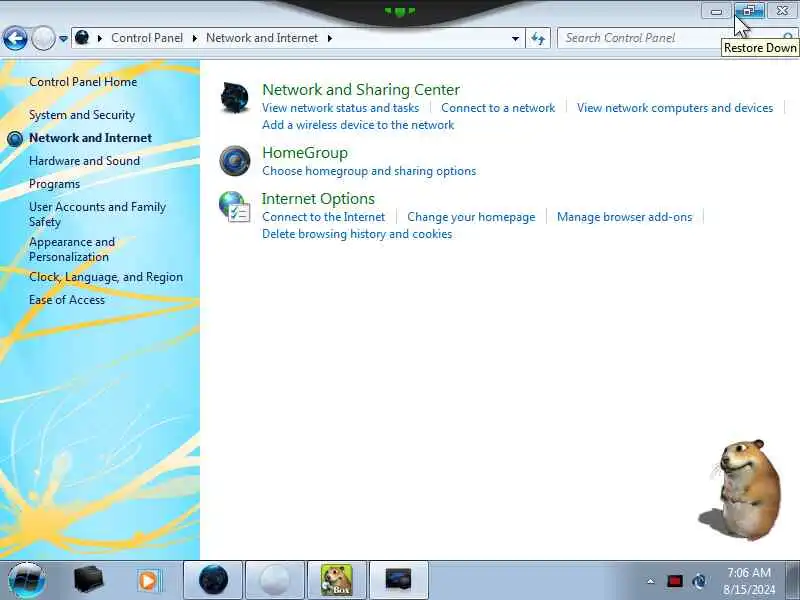Screen dimensions: 800x600
Task: Open Clock, Language, and Region
Action: tap(106, 277)
